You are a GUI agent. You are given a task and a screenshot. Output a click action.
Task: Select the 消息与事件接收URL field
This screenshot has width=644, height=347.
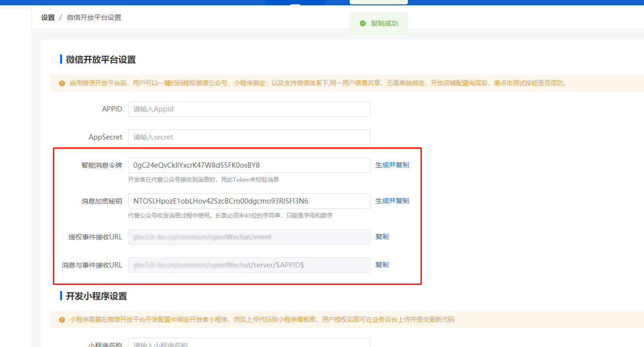pyautogui.click(x=249, y=265)
